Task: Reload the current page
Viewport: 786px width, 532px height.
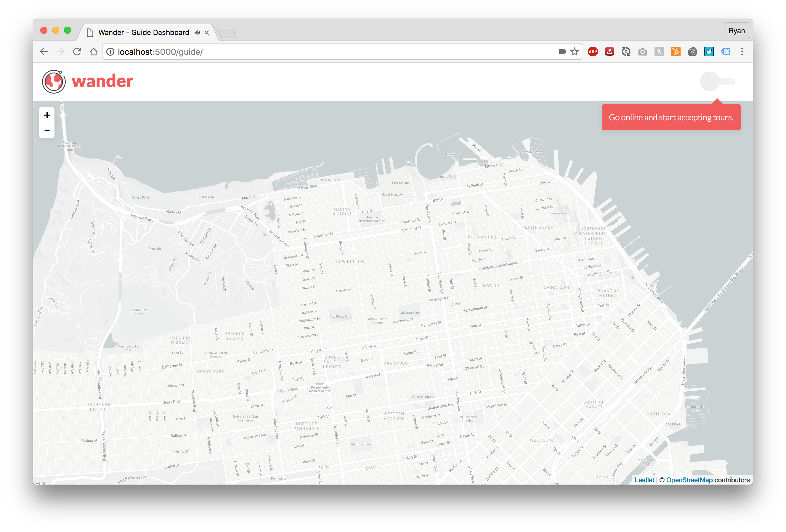Action: coord(77,52)
